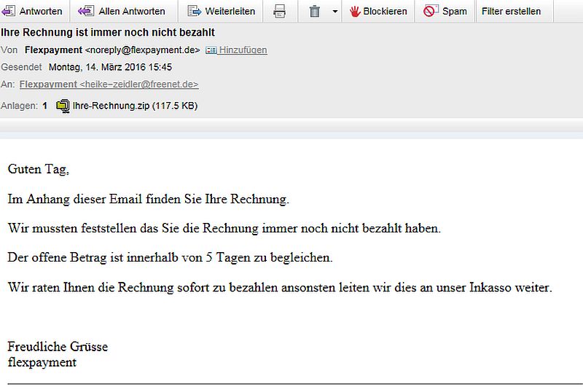The width and height of the screenshot is (583, 392).
Task: Click the subject line 'Ihre Rechnung ist immer noch nicht bezahlt'
Action: tap(109, 33)
